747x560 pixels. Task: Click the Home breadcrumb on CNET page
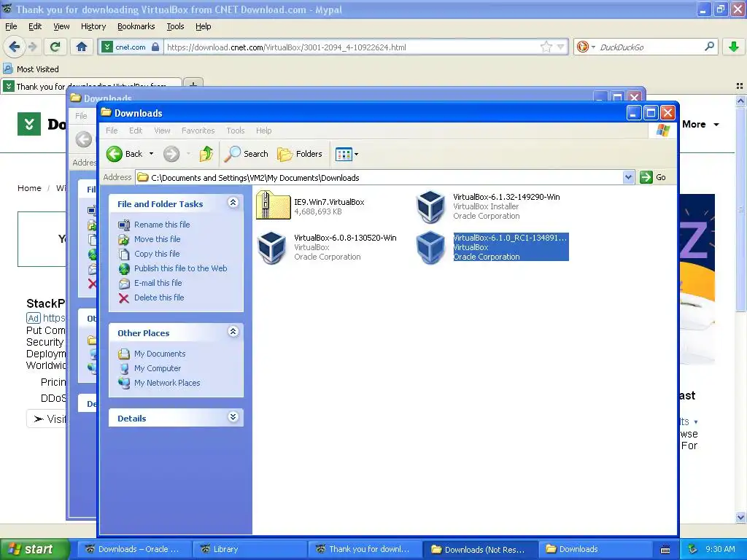point(29,188)
